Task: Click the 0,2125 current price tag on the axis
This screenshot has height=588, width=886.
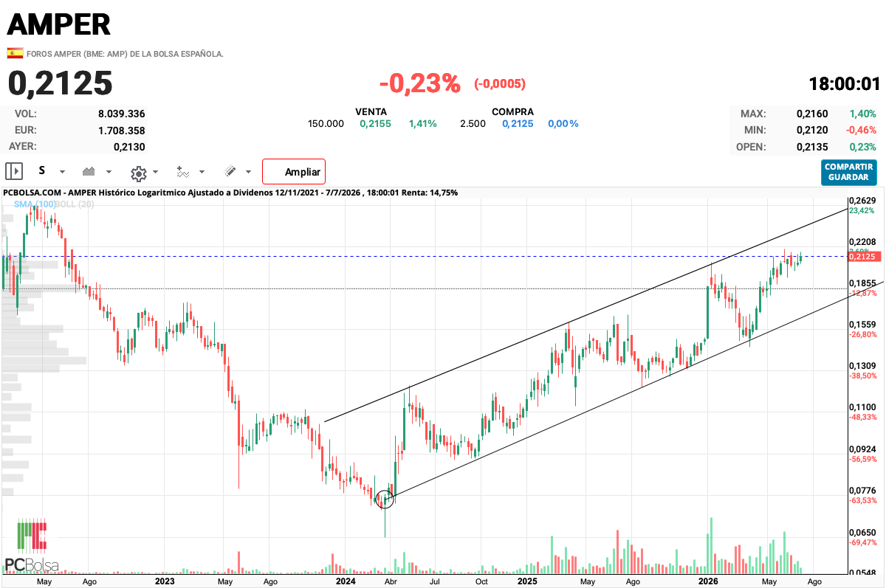Action: pos(862,257)
